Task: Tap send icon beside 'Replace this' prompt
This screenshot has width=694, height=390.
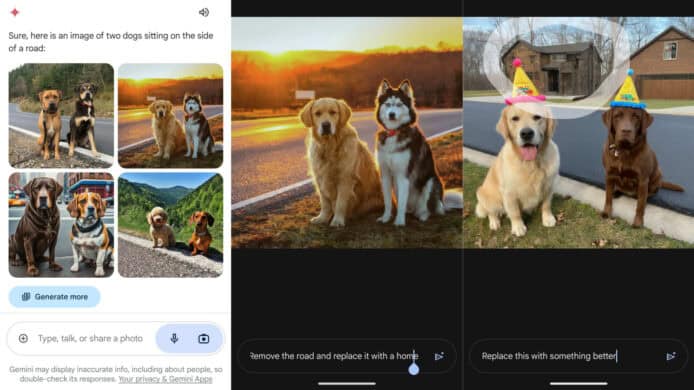Action: click(x=671, y=356)
